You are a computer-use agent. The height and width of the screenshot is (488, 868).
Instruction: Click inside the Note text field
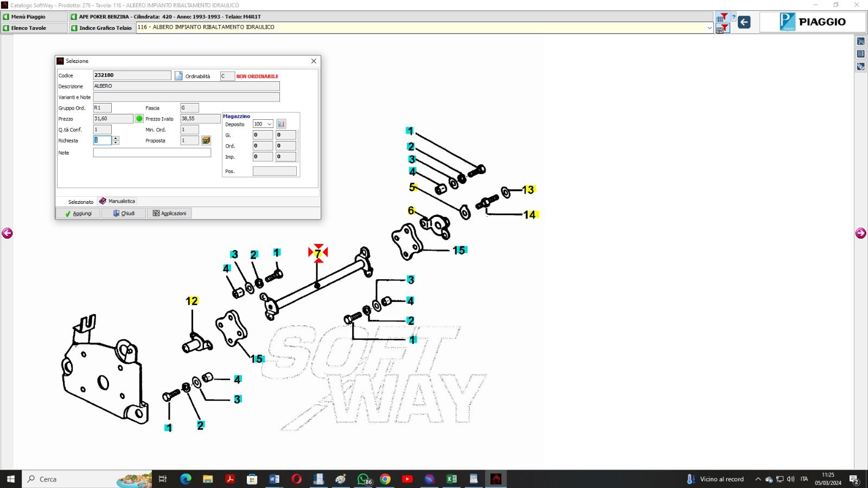tap(152, 153)
